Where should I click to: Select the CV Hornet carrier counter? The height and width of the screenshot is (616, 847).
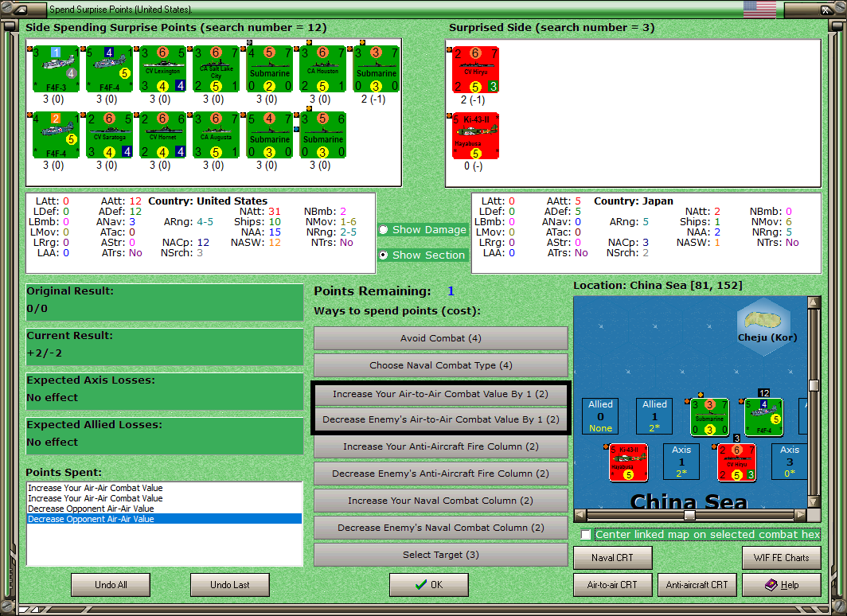[163, 135]
